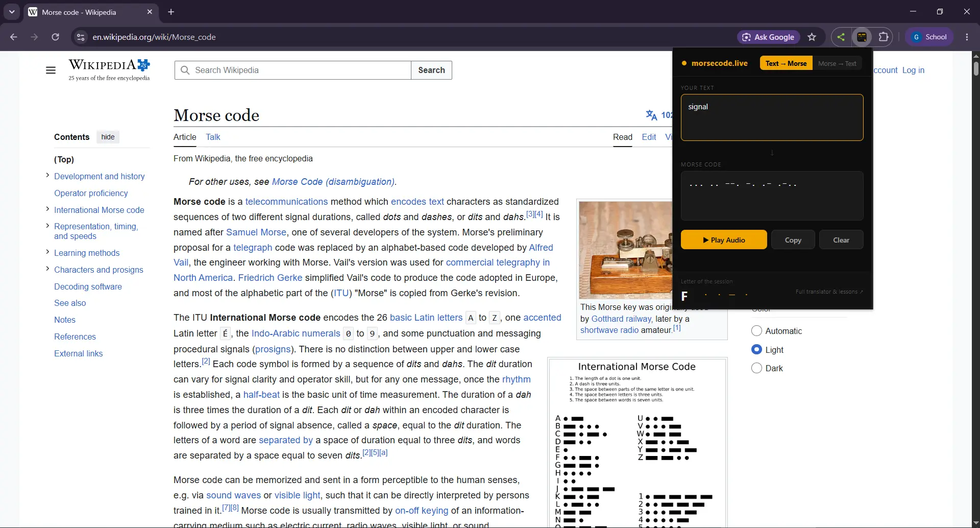Viewport: 980px width, 528px height.
Task: Open the School profile button
Action: (x=929, y=37)
